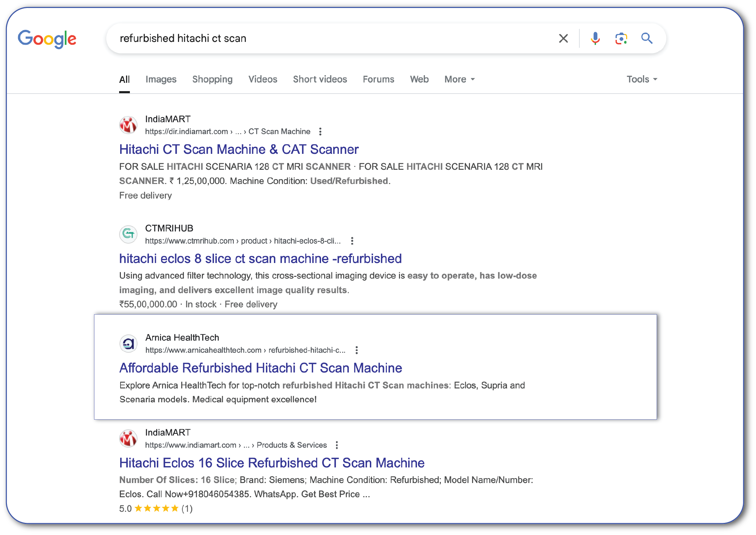756x535 pixels.
Task: Open Google Lens image search icon
Action: [621, 38]
